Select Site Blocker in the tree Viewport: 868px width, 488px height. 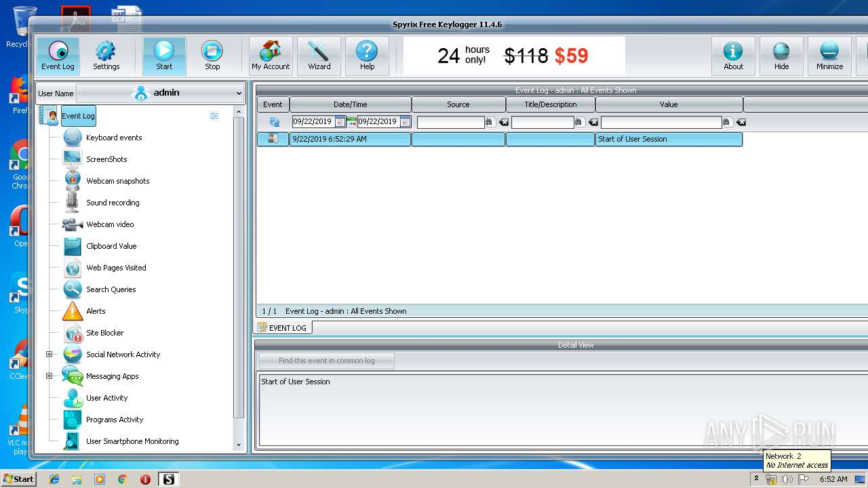[x=104, y=333]
